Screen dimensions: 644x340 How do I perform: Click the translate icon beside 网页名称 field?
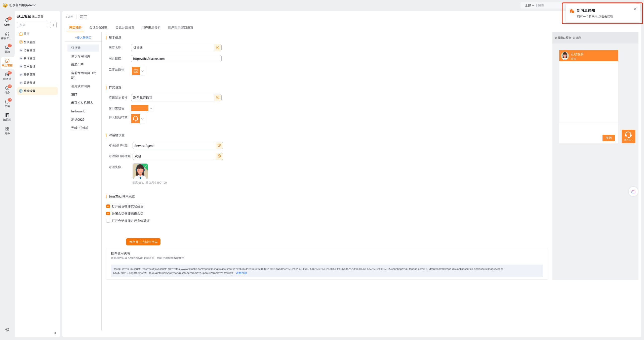click(x=218, y=48)
